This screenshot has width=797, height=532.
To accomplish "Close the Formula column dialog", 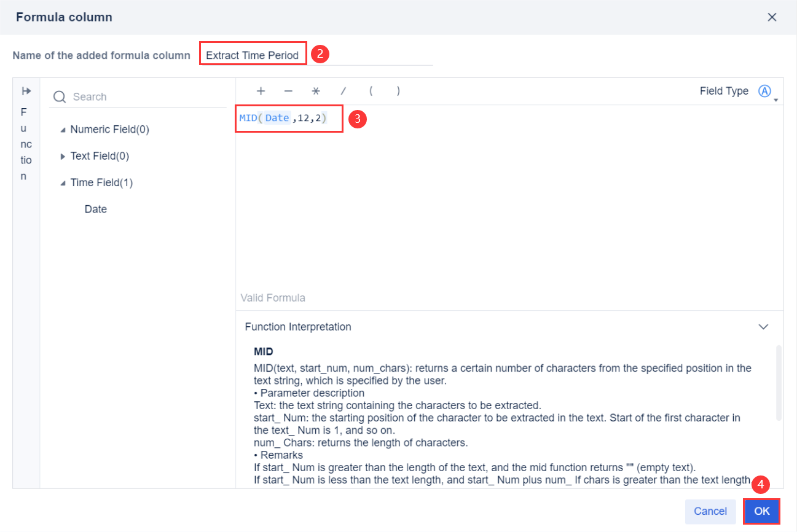I will tap(772, 17).
